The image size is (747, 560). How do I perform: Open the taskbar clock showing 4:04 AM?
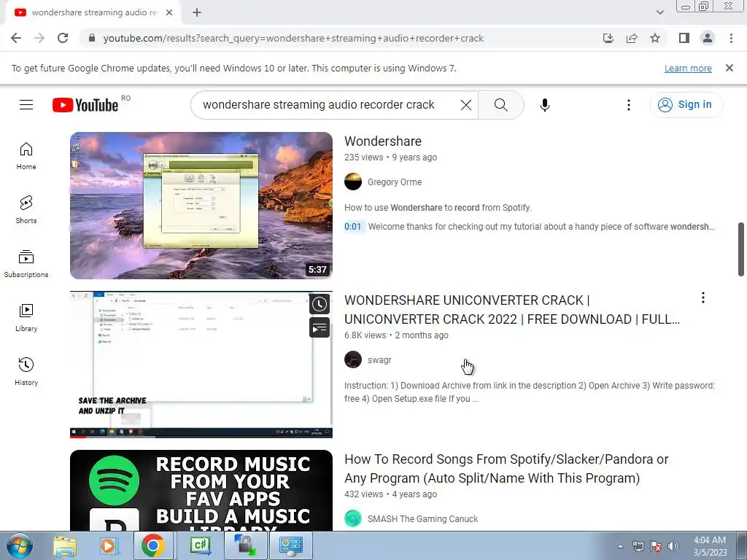[710, 546]
